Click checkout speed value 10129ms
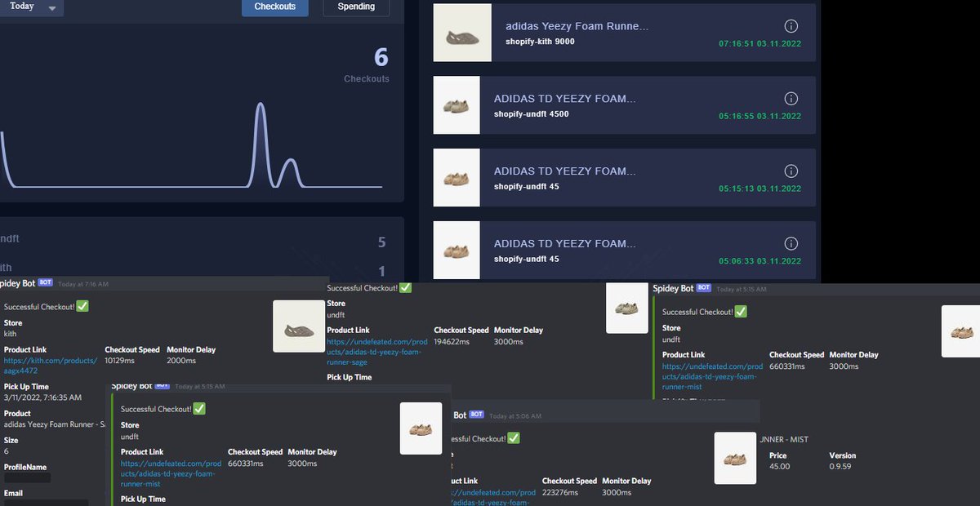The height and width of the screenshot is (506, 980). pyautogui.click(x=120, y=360)
